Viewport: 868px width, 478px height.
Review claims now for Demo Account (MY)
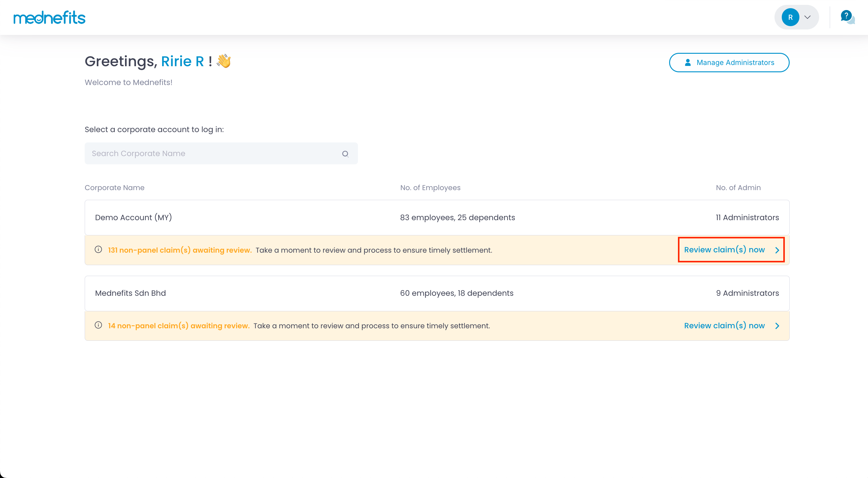pyautogui.click(x=724, y=250)
